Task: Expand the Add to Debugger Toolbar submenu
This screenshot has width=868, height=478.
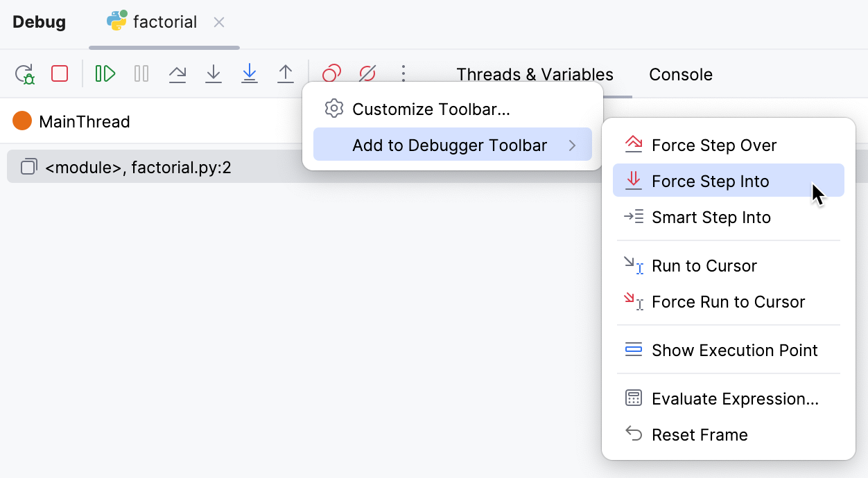Action: [x=452, y=144]
